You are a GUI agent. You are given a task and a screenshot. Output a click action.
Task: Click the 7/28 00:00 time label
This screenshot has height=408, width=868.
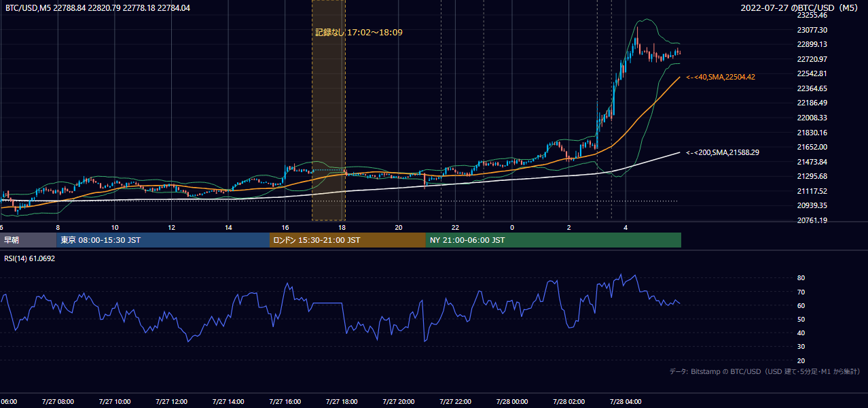click(x=512, y=401)
